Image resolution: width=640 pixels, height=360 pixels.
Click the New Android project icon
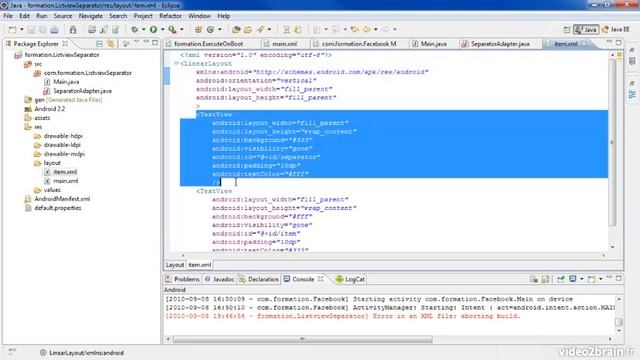(x=92, y=29)
